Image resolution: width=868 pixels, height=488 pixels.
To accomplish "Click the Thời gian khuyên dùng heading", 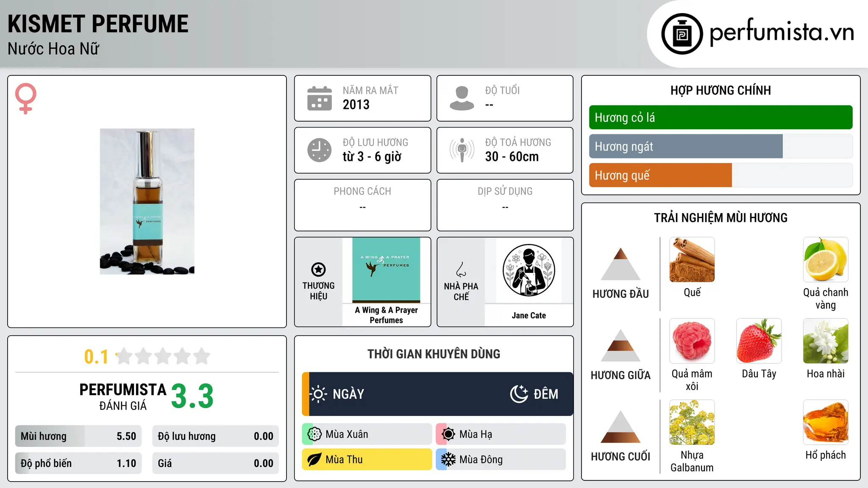I will click(434, 354).
